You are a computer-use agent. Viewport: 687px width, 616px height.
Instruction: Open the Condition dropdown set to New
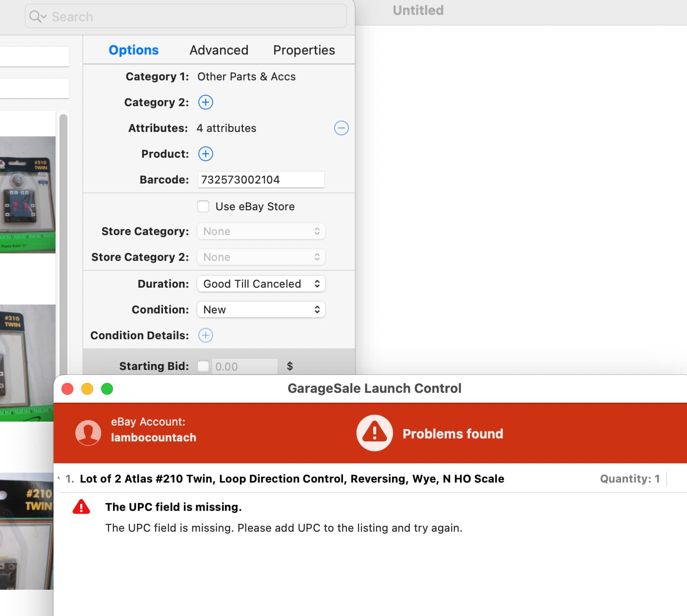point(261,309)
